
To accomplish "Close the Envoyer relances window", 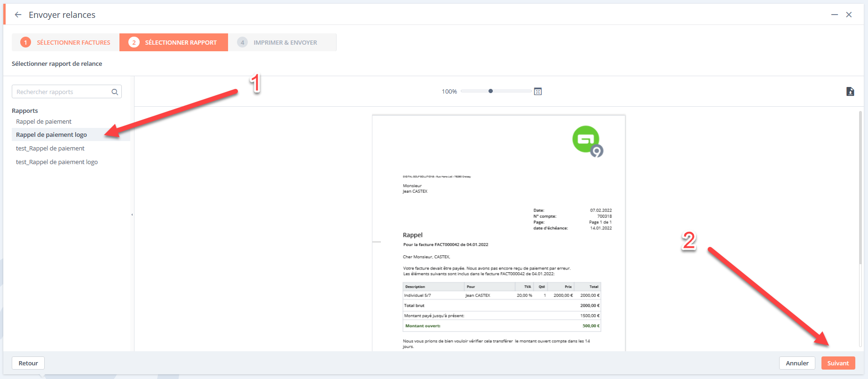I will click(849, 15).
